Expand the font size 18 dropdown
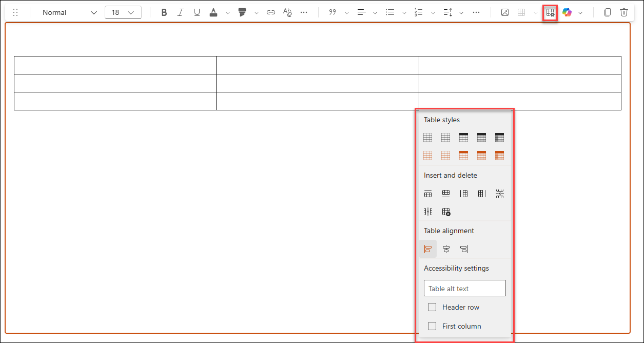644x343 pixels. pyautogui.click(x=123, y=13)
